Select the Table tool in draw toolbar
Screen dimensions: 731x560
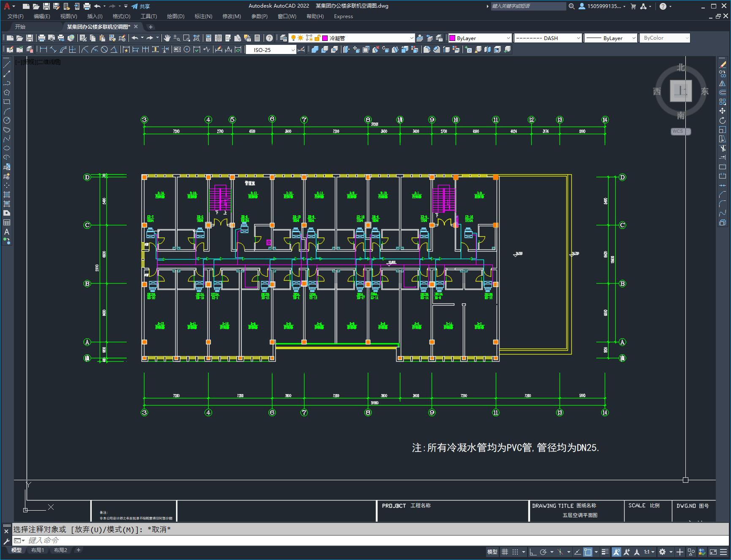pos(7,222)
